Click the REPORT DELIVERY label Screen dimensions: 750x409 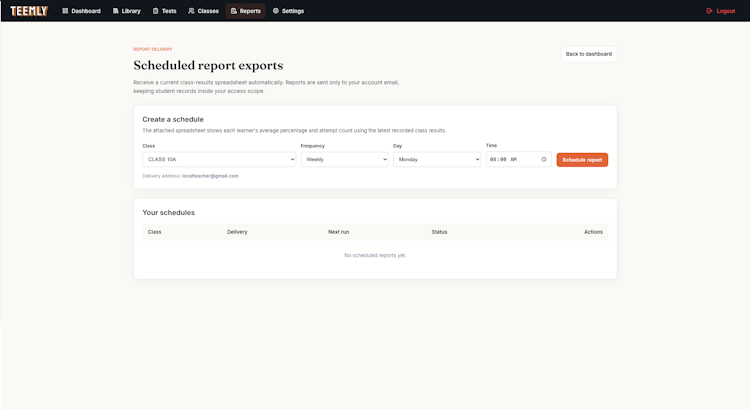pyautogui.click(x=153, y=49)
